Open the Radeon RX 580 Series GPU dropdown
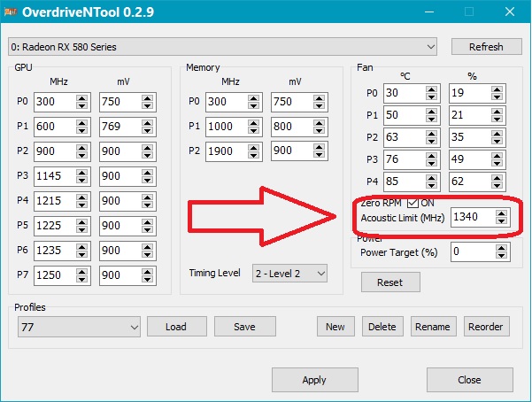 222,47
